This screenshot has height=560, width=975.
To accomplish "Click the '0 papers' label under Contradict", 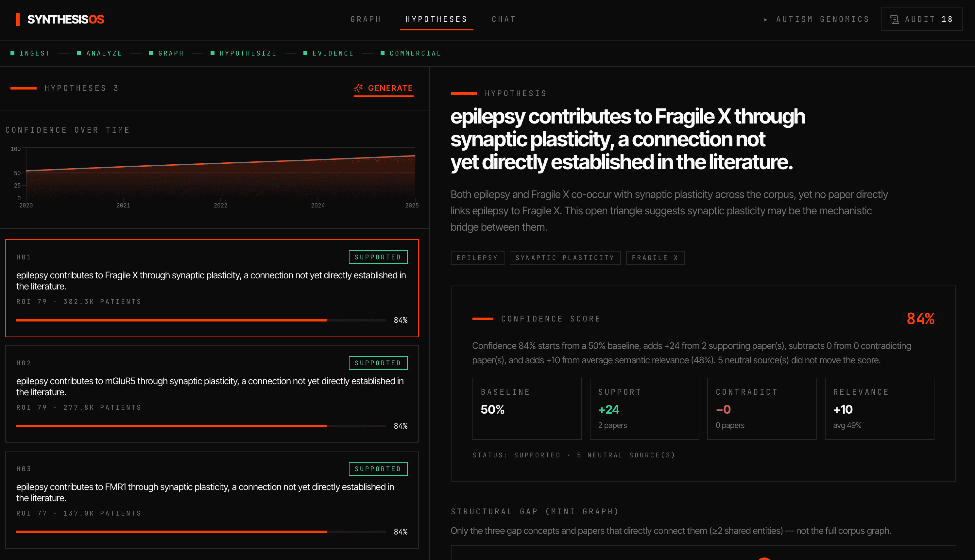I will [x=730, y=425].
